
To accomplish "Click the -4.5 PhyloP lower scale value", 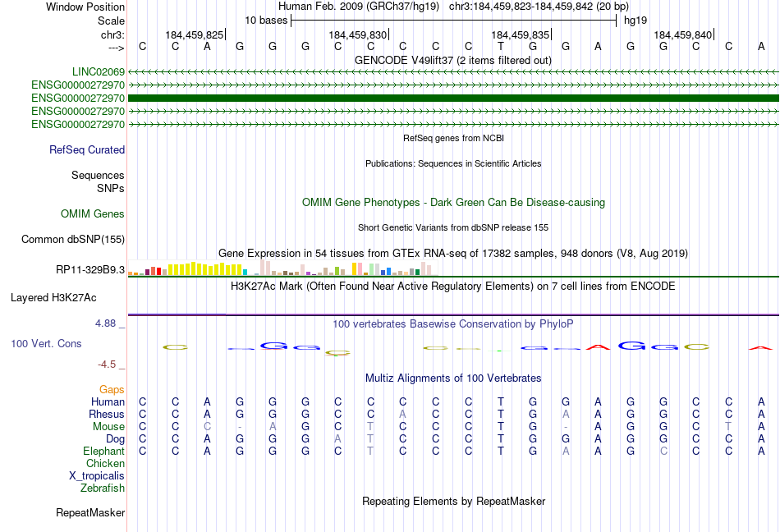I will (x=107, y=365).
